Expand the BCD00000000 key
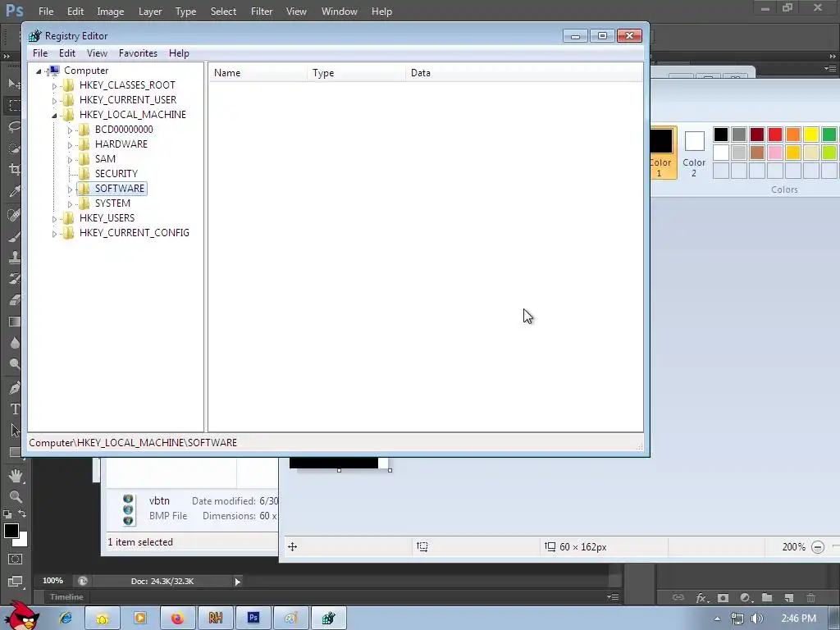 70,130
